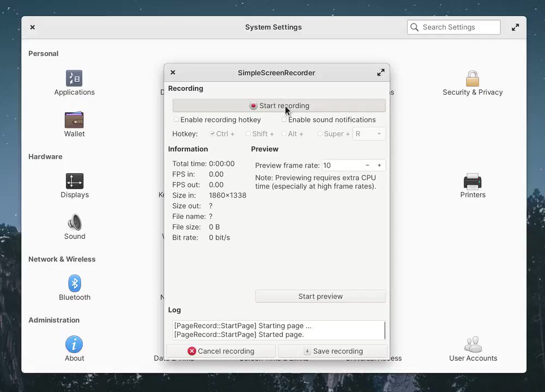Click the 'Bit rate: 0 bit/s' value

pos(219,237)
